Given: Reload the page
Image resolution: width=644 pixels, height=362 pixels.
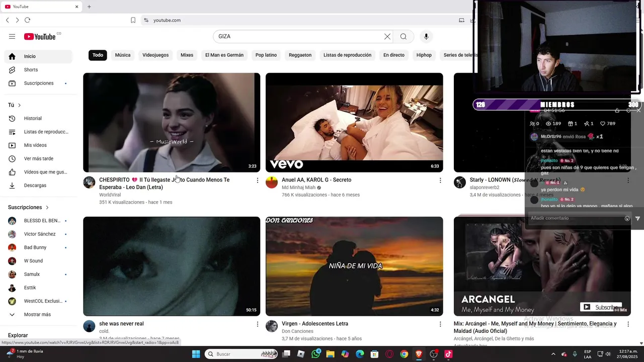Looking at the screenshot, I should (x=27, y=20).
